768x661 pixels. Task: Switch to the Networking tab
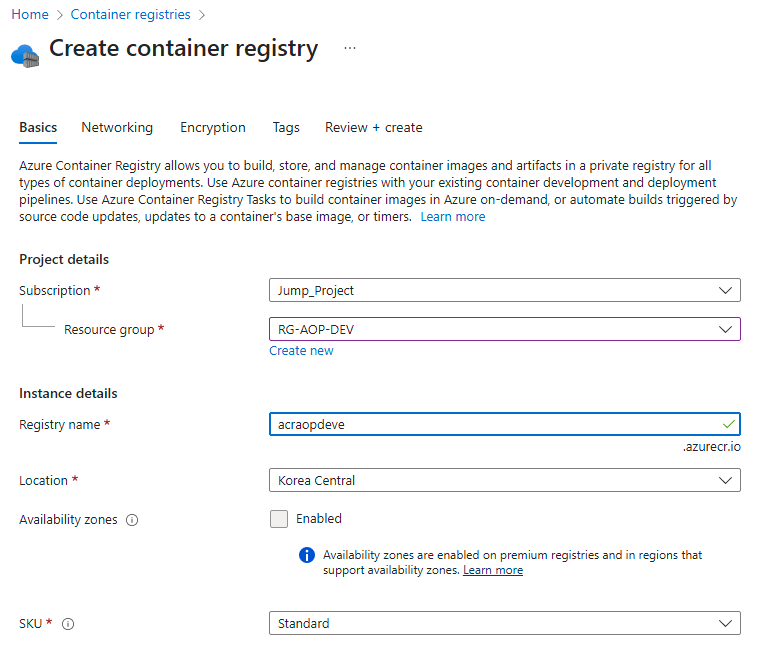[x=117, y=127]
